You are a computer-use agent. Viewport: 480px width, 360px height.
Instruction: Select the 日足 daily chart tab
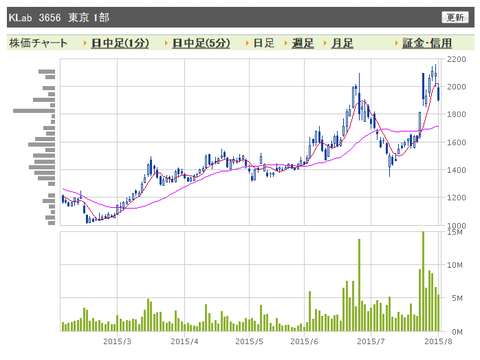point(264,43)
